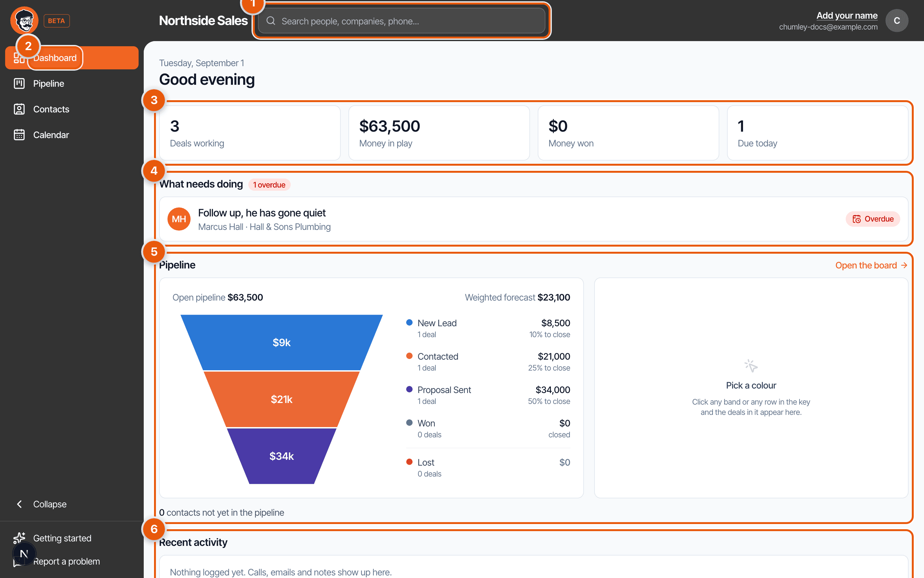Screen dimensions: 924x578
Task: Click the Open pipeline $63,500 figure
Action: click(x=218, y=297)
